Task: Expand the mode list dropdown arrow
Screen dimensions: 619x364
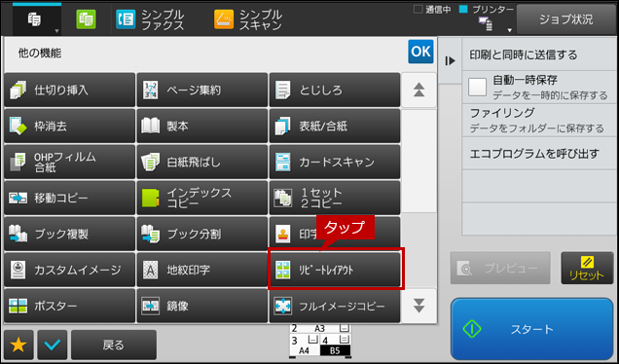Action: click(56, 31)
